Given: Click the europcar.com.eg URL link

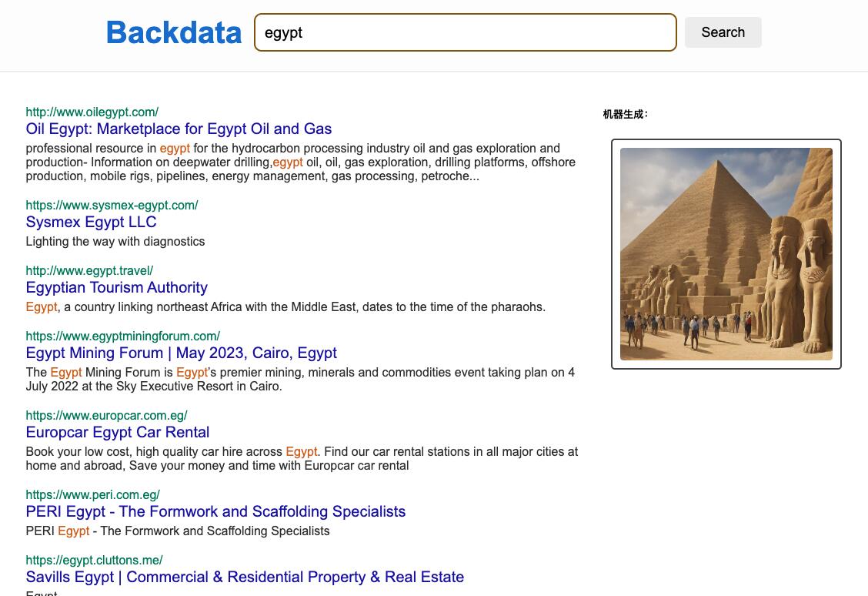Looking at the screenshot, I should pyautogui.click(x=106, y=415).
